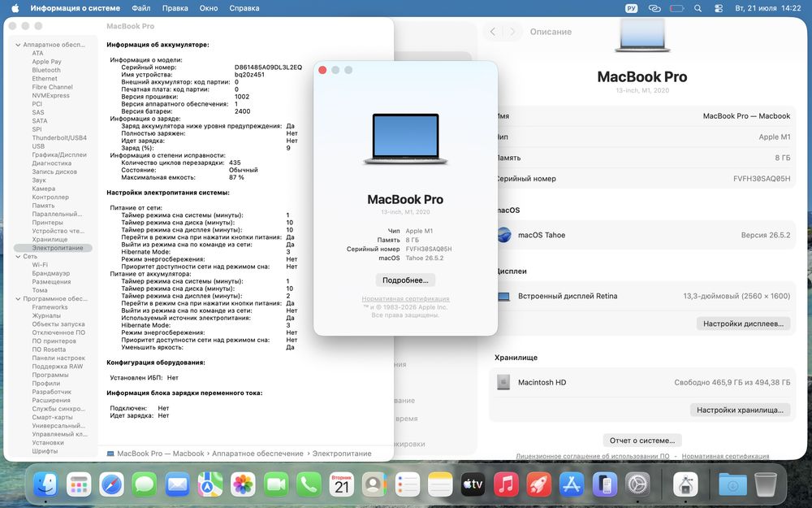Open Reminders from the Dock
Screen dimensions: 812x508
(408, 485)
